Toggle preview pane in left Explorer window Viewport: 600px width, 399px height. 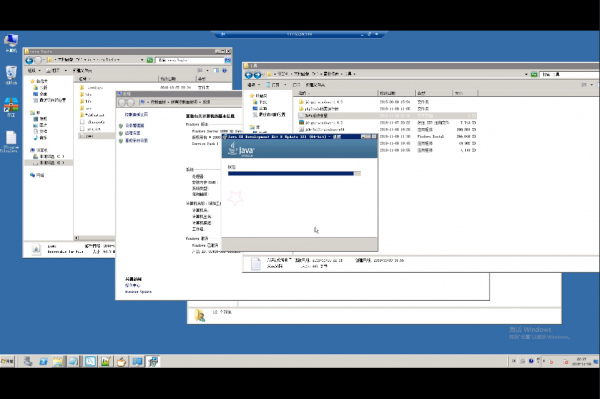(216, 70)
